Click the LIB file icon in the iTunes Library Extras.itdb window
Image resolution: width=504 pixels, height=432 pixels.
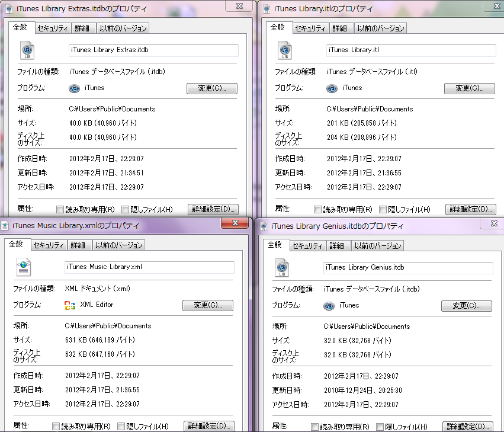[27, 50]
